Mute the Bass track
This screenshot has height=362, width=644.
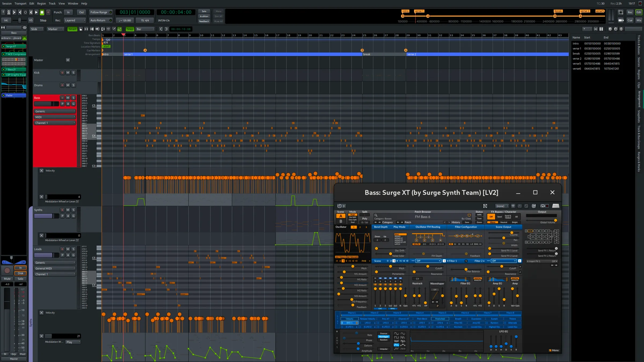click(68, 98)
